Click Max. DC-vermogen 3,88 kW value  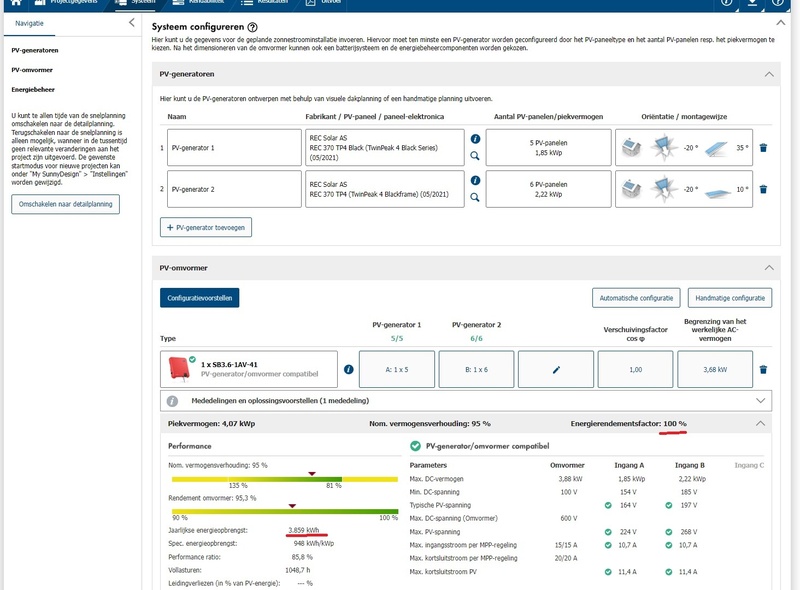pos(570,479)
